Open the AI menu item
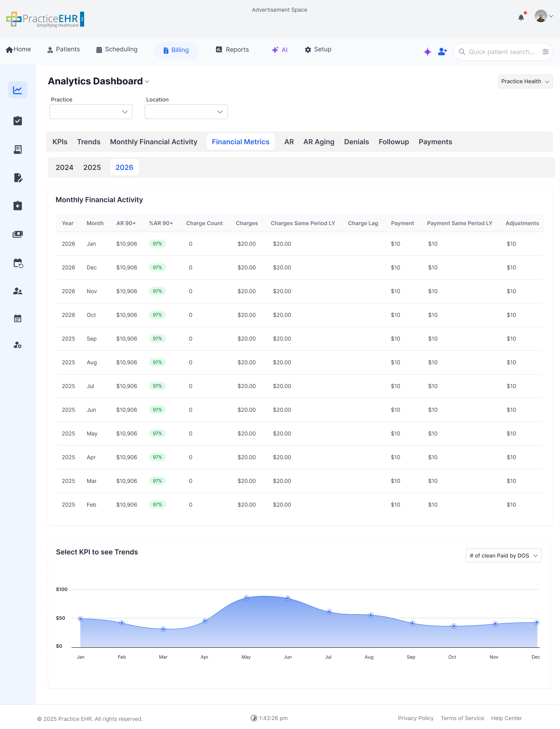Image resolution: width=560 pixels, height=729 pixels. pos(280,50)
